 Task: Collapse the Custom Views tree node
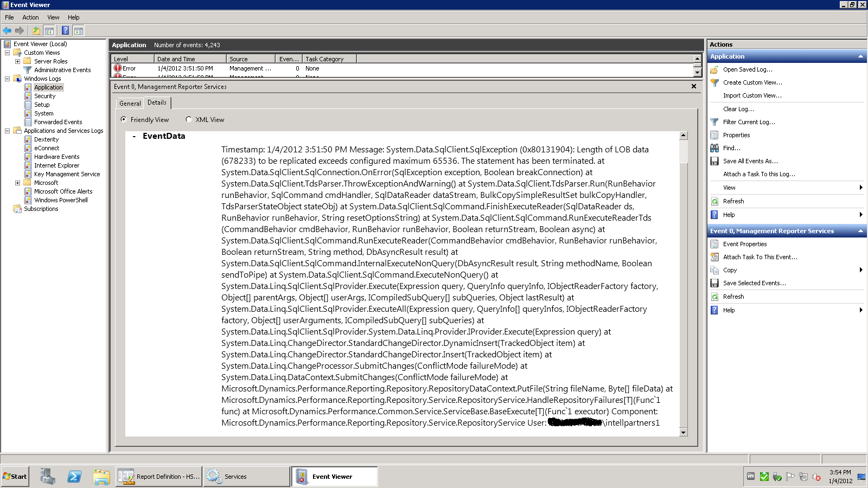pos(7,53)
